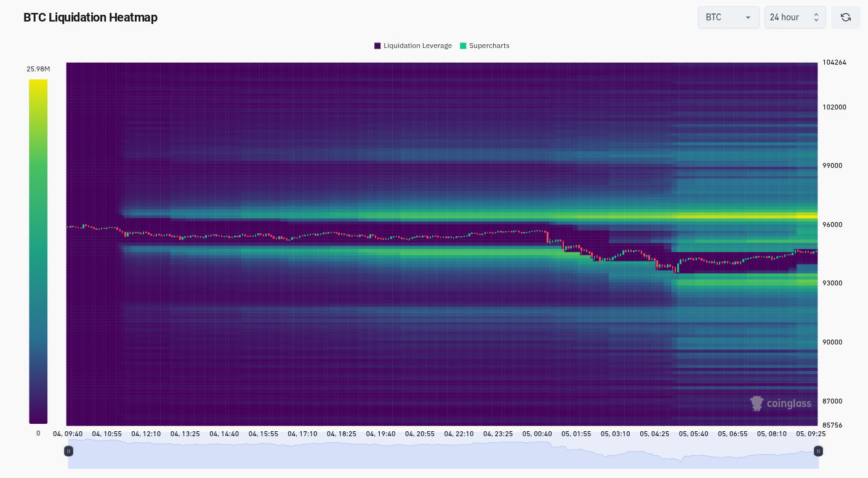
Task: Click the right pause handle of range slider
Action: click(x=818, y=451)
